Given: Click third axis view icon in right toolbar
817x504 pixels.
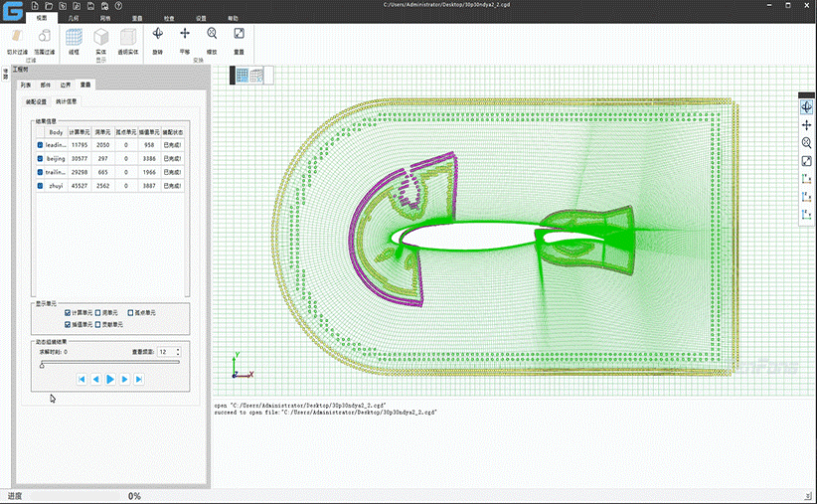Looking at the screenshot, I should tap(806, 215).
